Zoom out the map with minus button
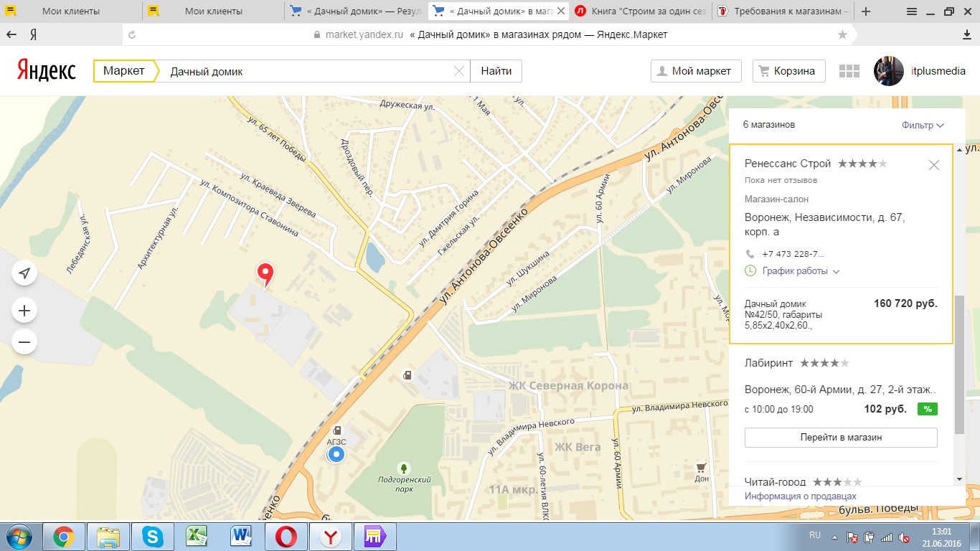 pyautogui.click(x=24, y=342)
